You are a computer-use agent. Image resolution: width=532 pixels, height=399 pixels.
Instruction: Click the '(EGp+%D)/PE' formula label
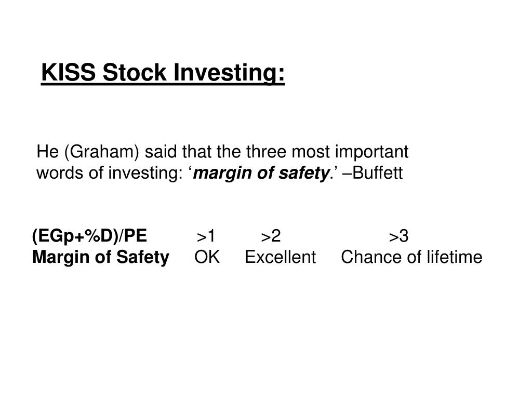click(89, 236)
